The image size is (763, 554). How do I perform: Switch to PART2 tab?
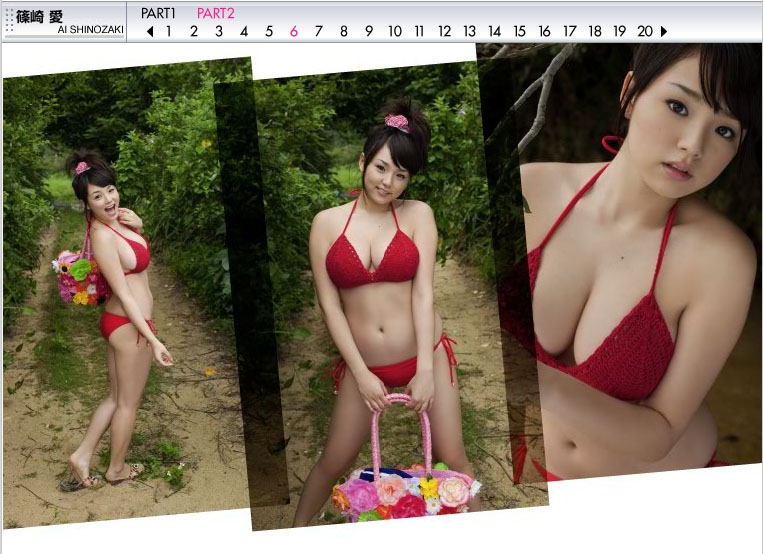(216, 13)
